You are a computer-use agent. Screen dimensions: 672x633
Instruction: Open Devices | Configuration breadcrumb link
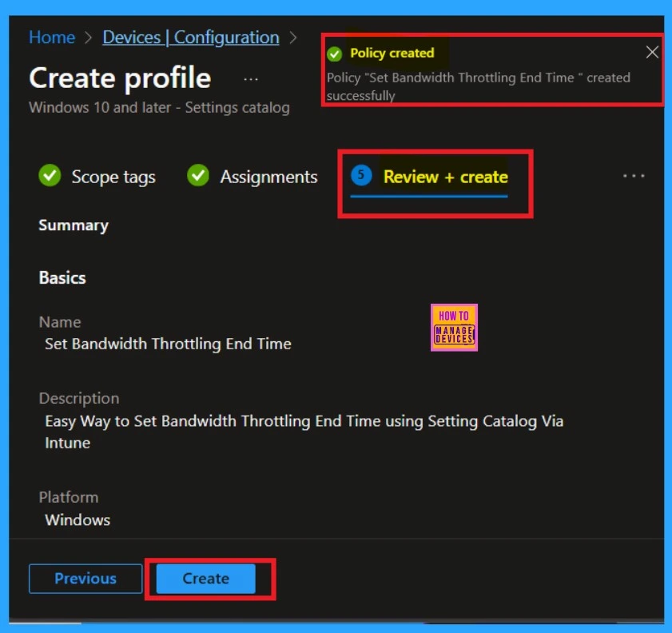click(x=191, y=38)
